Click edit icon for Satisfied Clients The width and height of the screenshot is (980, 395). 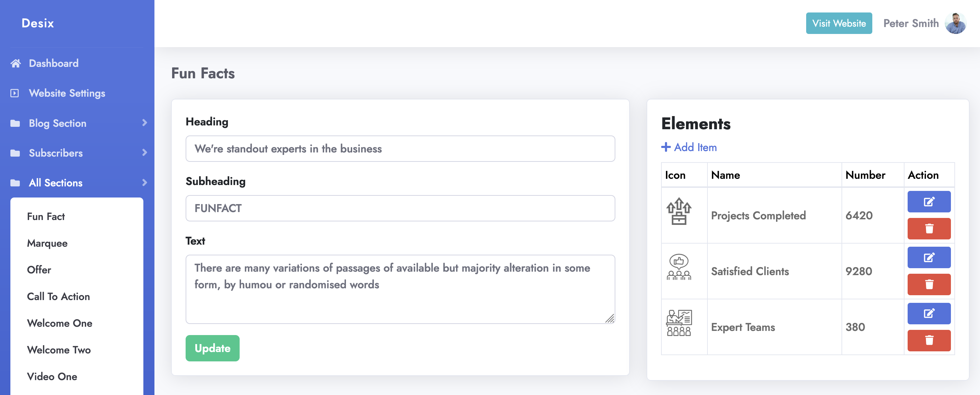(x=928, y=258)
